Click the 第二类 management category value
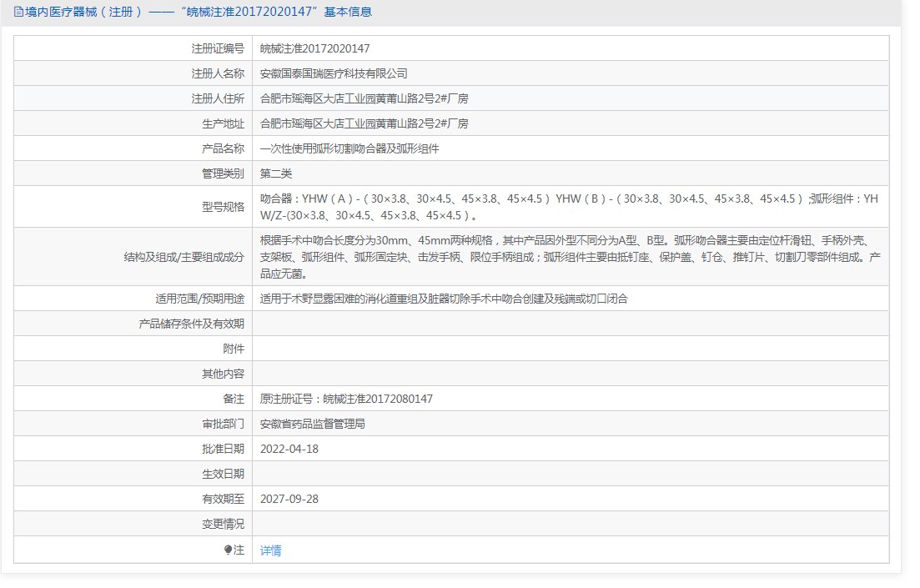 click(x=276, y=173)
